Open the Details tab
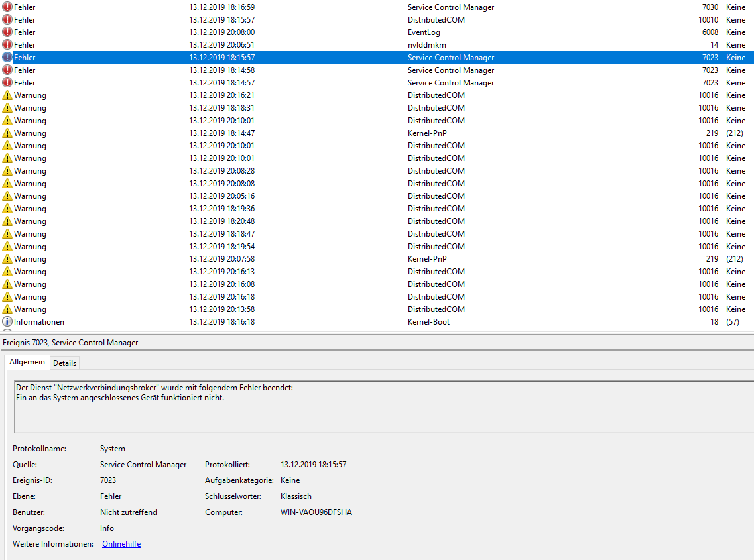754x560 pixels. click(64, 363)
